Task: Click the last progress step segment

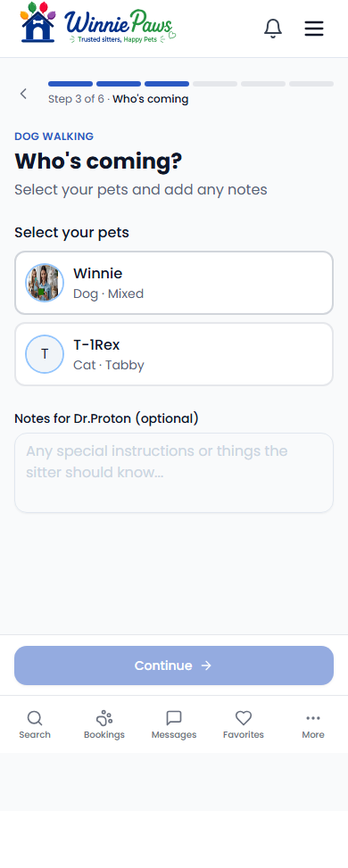Action: (311, 84)
